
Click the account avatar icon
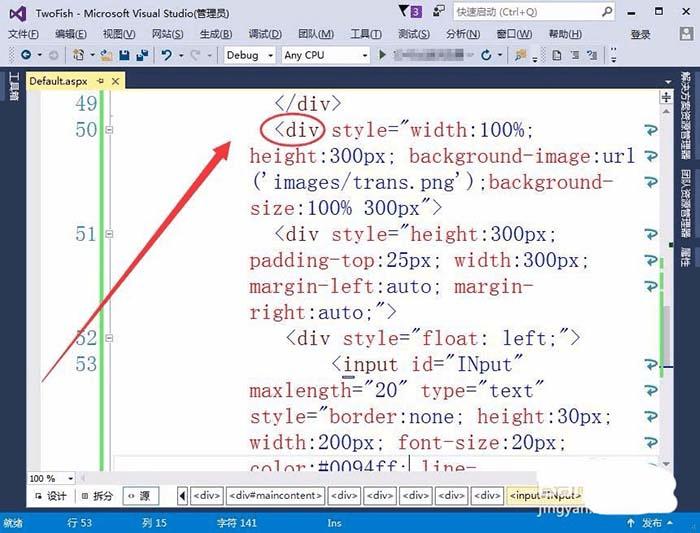[686, 34]
